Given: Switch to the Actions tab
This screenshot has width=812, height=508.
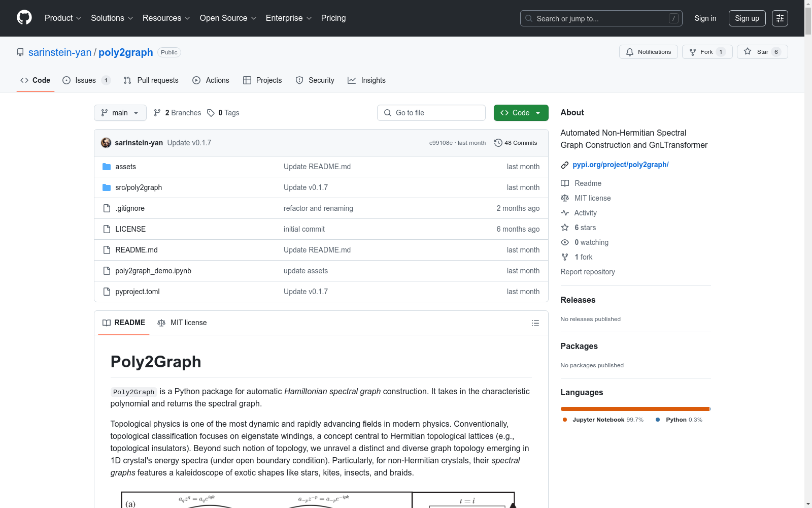Looking at the screenshot, I should (x=211, y=80).
